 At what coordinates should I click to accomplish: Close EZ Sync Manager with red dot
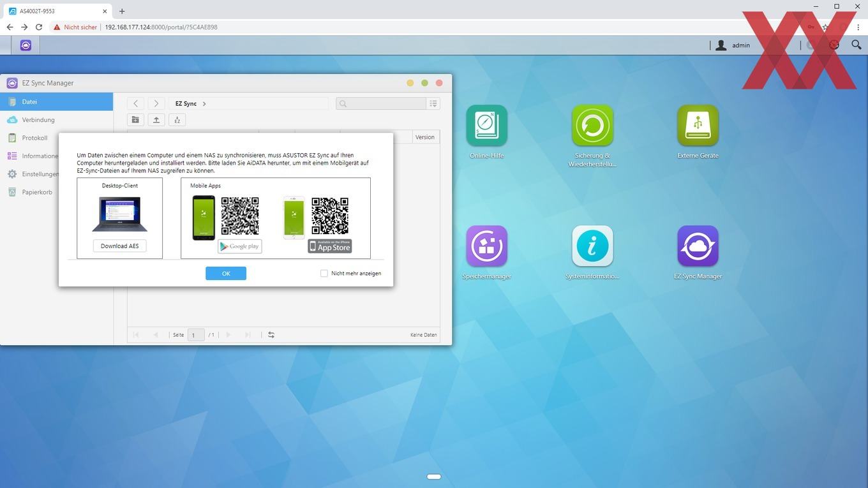(x=439, y=83)
